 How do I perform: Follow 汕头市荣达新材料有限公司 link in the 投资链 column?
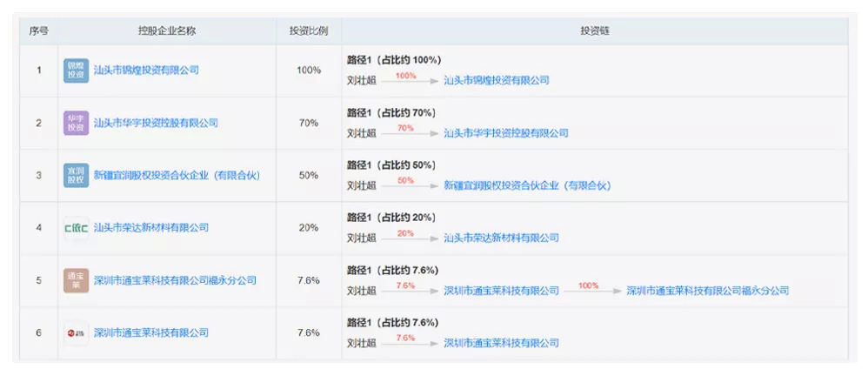(x=502, y=238)
